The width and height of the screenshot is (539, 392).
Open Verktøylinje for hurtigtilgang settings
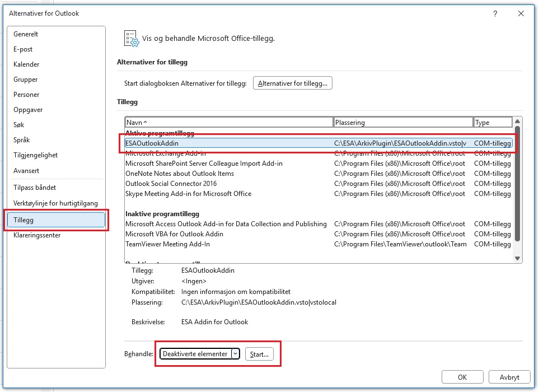(x=57, y=203)
